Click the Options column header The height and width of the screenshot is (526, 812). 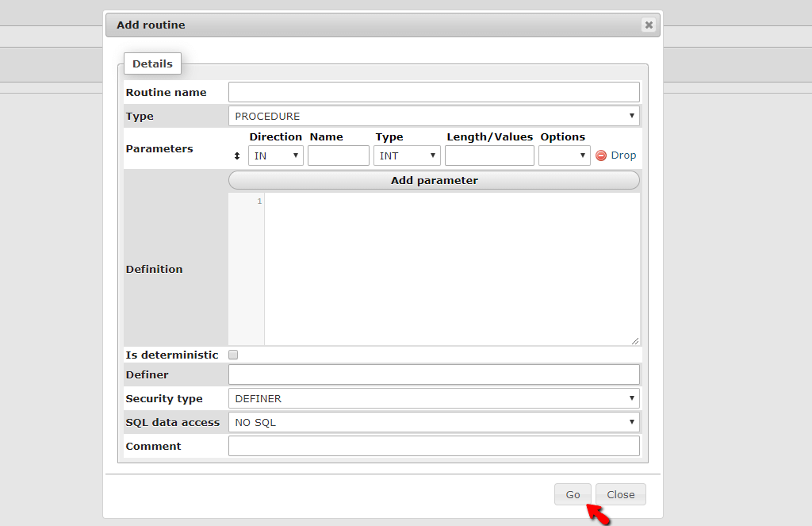click(562, 136)
